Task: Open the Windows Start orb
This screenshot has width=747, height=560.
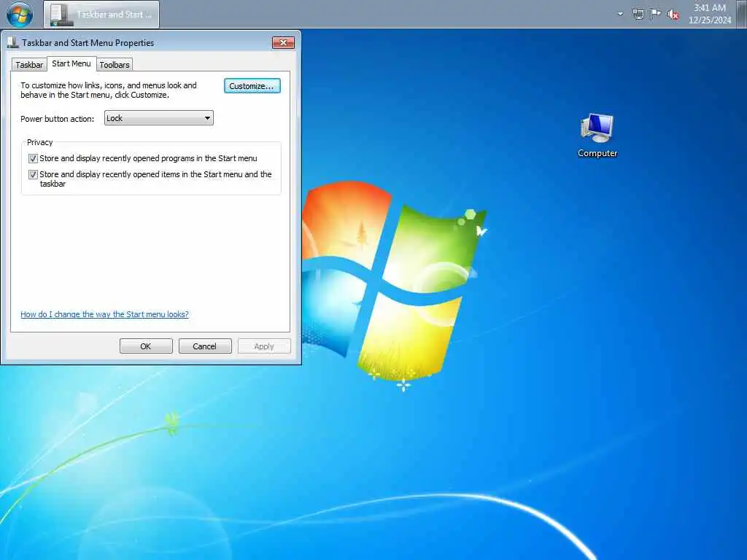Action: tap(20, 15)
